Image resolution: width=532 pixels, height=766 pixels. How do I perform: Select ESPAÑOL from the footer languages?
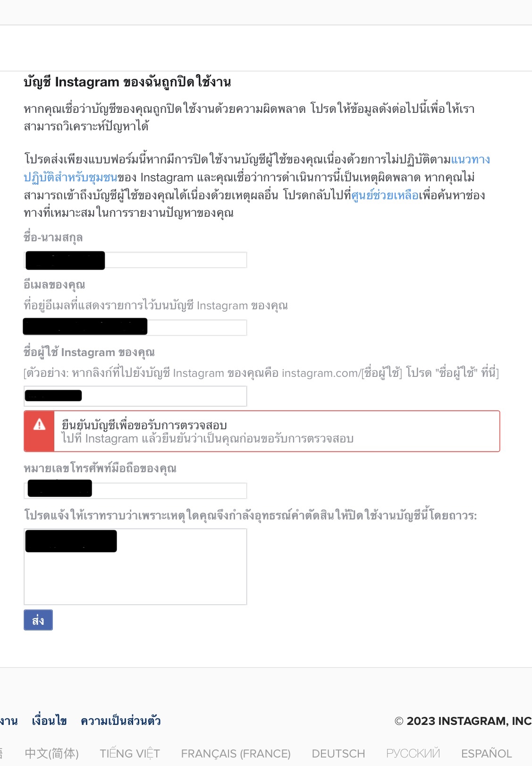point(487,753)
